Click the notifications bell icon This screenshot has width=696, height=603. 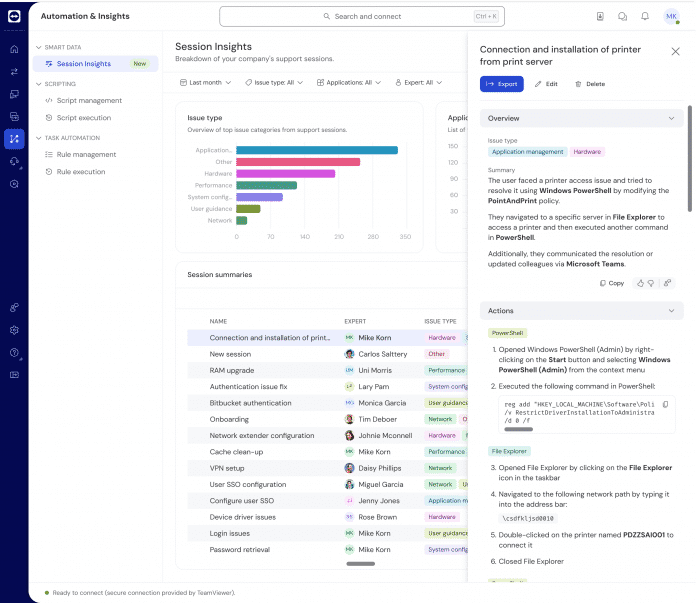(x=645, y=17)
